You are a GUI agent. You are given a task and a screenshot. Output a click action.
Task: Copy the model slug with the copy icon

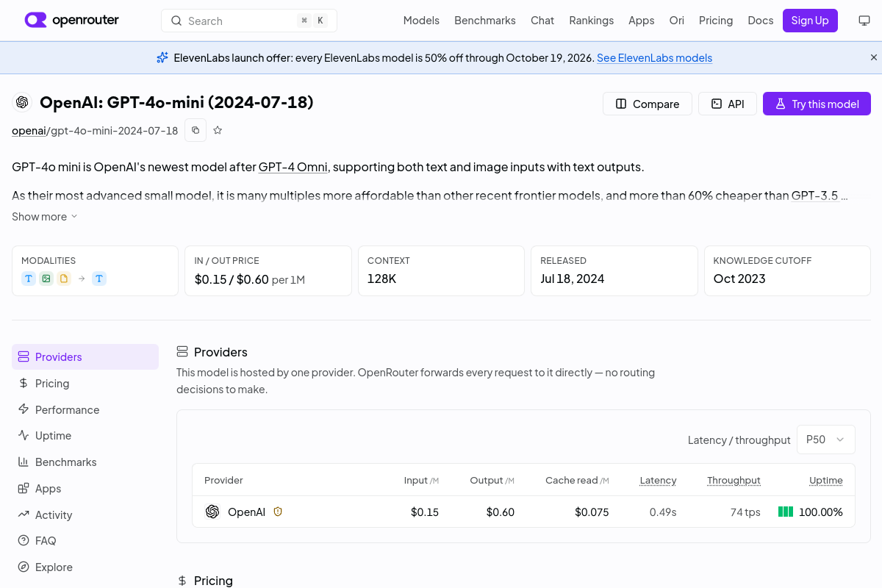point(196,130)
